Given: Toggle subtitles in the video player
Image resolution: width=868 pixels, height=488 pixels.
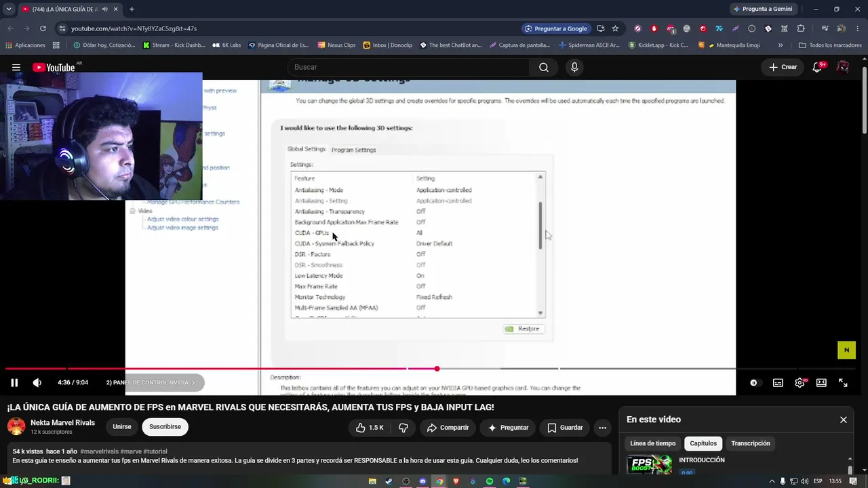Looking at the screenshot, I should (778, 382).
